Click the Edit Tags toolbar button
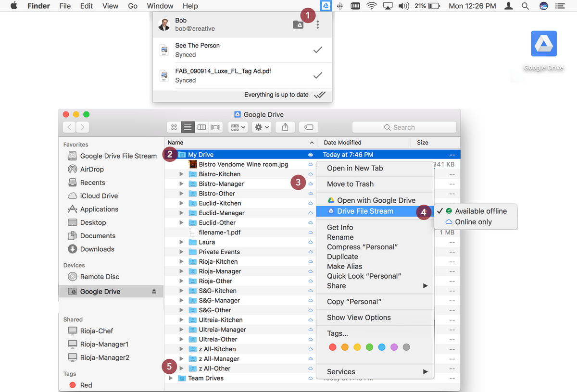Viewport: 577px width, 392px height. pyautogui.click(x=309, y=127)
